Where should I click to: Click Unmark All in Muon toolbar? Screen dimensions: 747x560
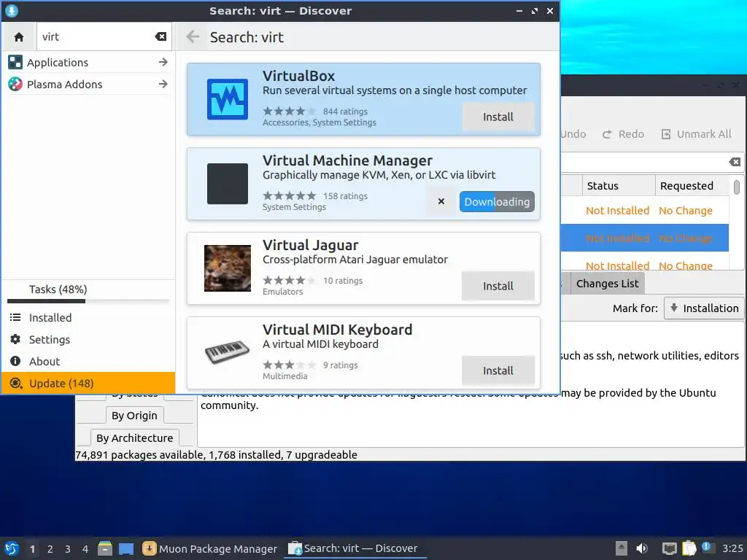pos(696,134)
